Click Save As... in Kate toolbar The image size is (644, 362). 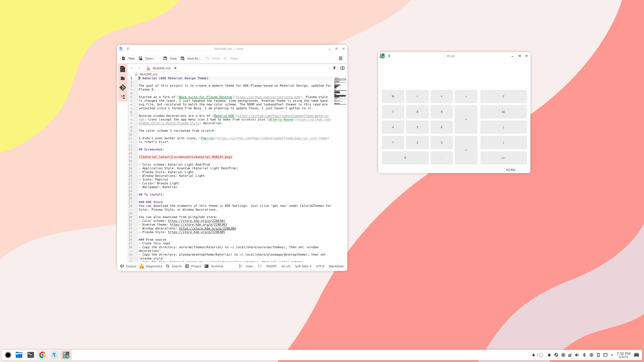191,58
